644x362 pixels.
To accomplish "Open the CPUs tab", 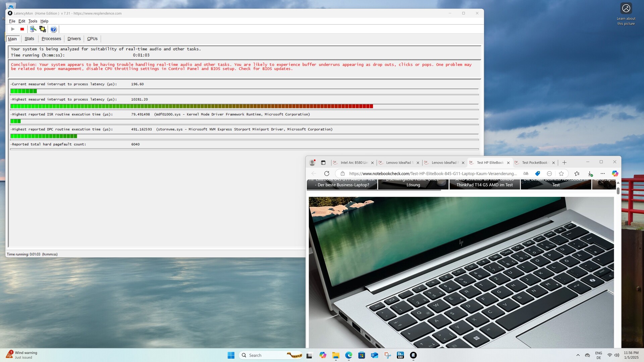I will point(92,39).
